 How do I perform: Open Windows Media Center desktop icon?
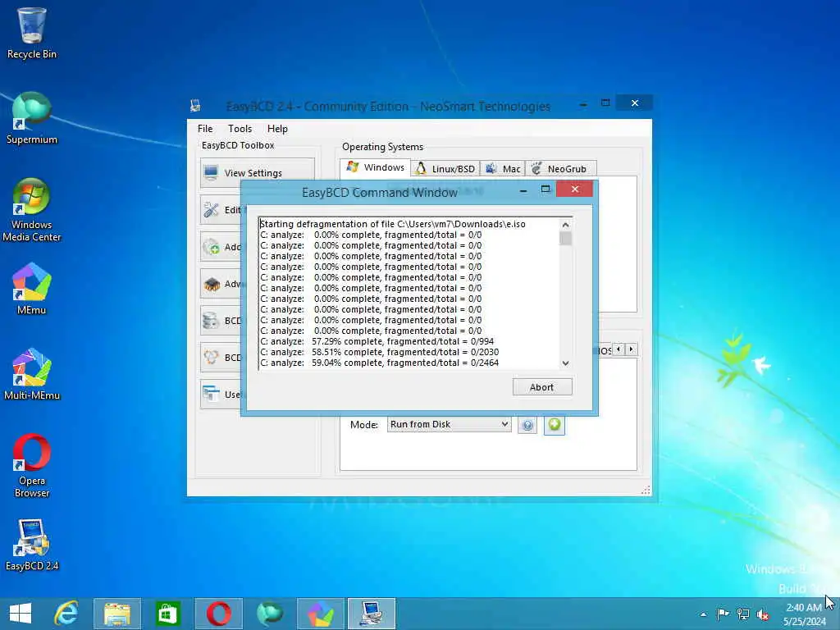32,209
